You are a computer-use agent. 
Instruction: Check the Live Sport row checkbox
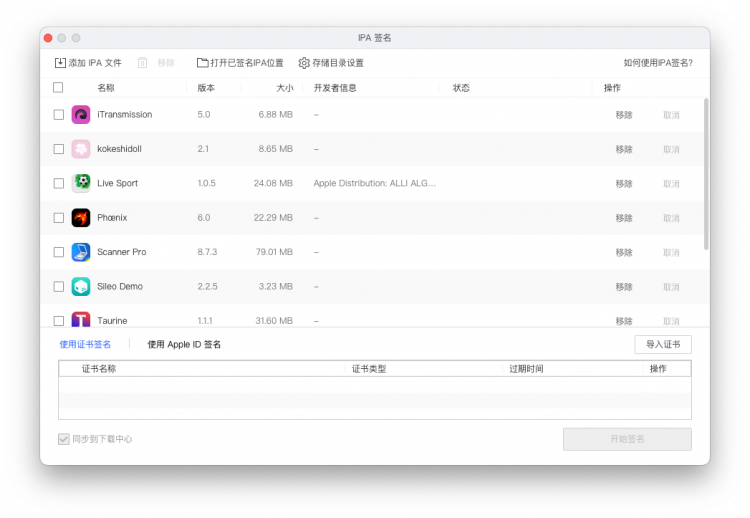click(58, 184)
